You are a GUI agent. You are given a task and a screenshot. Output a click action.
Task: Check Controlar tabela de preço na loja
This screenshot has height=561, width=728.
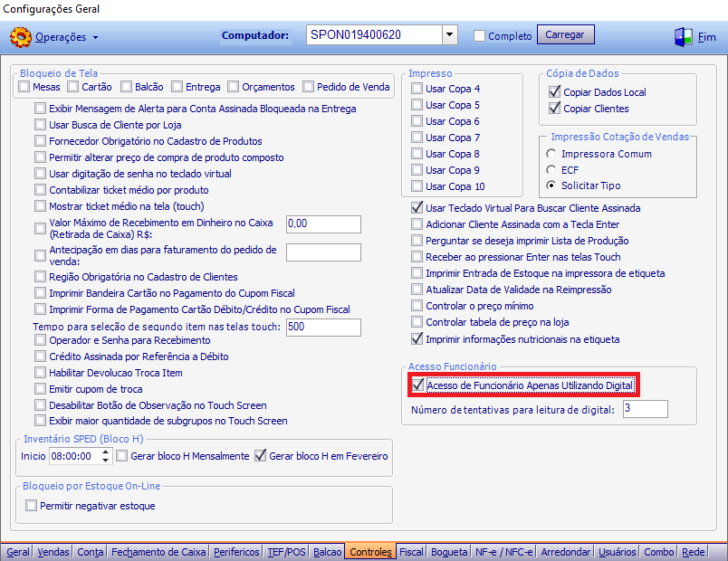[417, 322]
